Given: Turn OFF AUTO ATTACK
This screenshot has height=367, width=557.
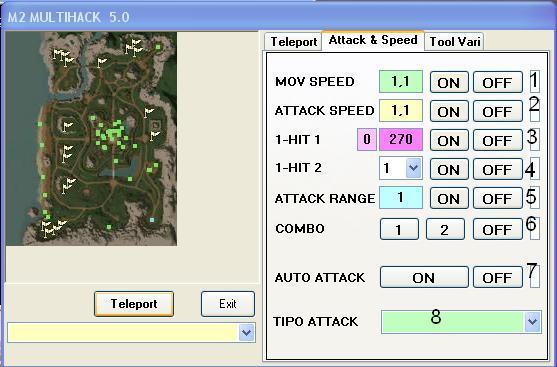Looking at the screenshot, I should pyautogui.click(x=498, y=277).
